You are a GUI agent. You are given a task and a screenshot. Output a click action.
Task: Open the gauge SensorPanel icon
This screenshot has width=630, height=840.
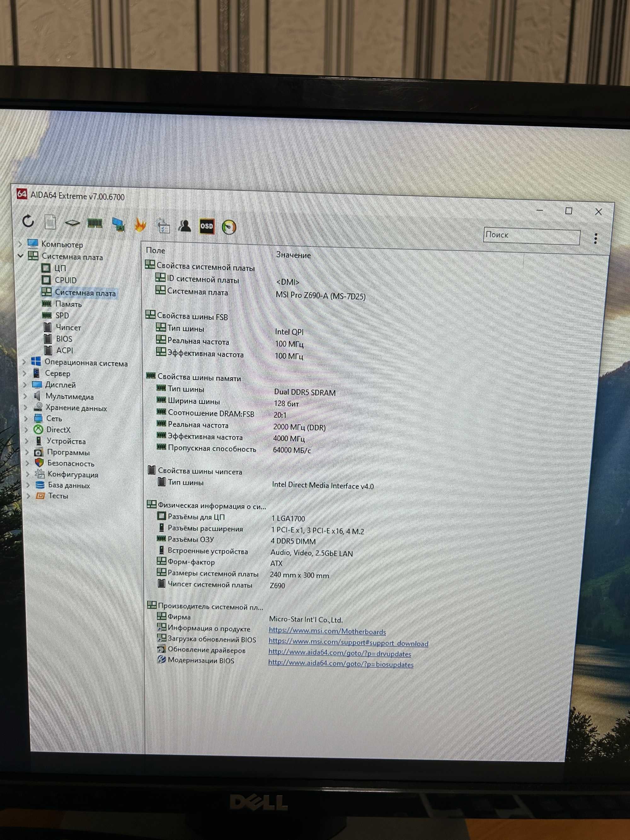click(229, 227)
